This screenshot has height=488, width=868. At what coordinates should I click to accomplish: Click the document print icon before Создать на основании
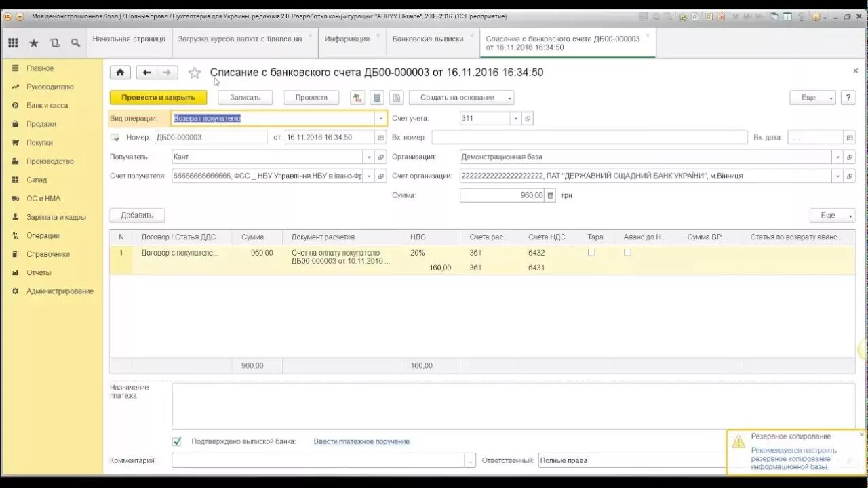[397, 98]
